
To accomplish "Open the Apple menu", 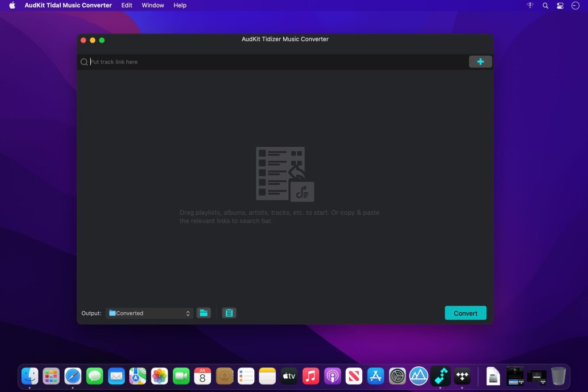I will click(x=10, y=5).
